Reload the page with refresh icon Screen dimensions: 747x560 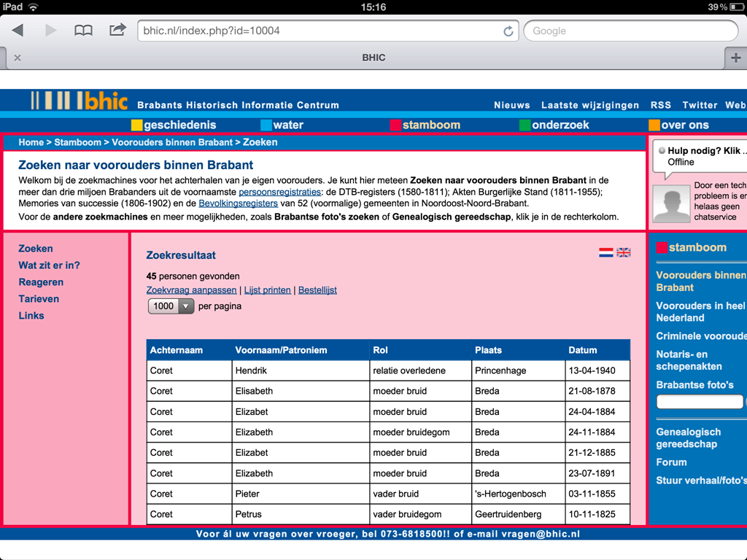(x=508, y=31)
